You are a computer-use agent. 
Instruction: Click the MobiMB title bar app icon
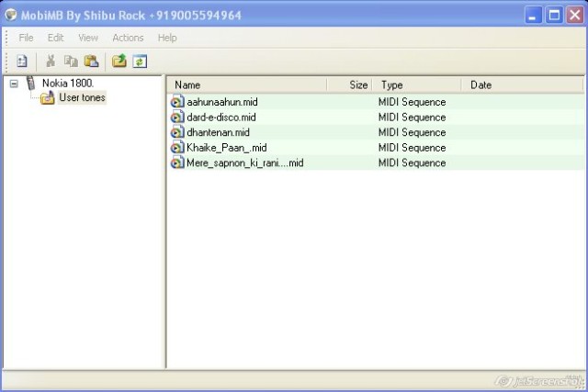pyautogui.click(x=11, y=15)
